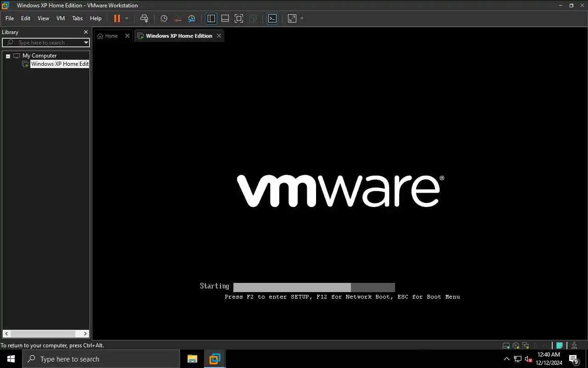Toggle the library sidebar view
The image size is (588, 368).
(x=211, y=18)
